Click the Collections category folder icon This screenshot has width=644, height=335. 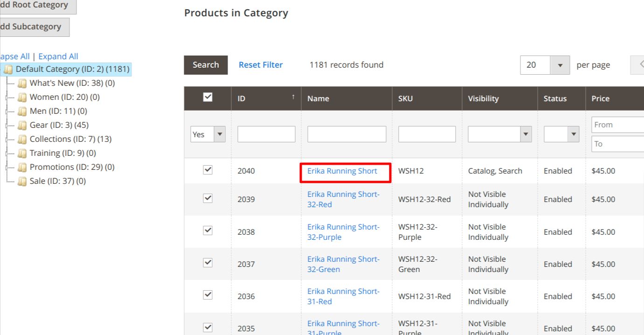point(22,139)
